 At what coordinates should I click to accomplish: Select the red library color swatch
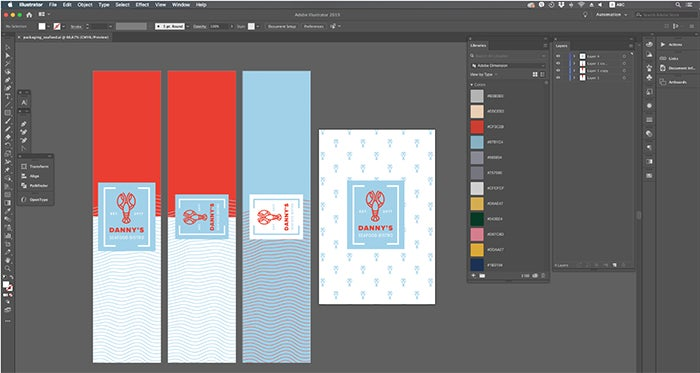[x=477, y=127]
